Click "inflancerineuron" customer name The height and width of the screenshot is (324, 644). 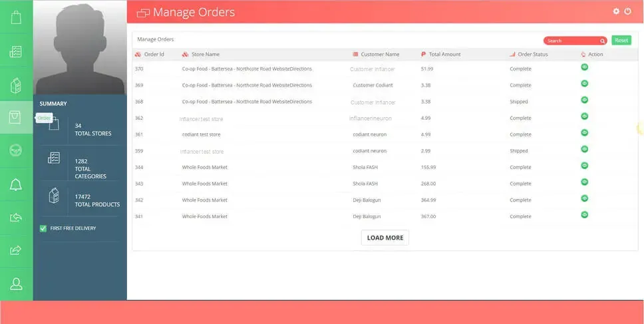coord(371,118)
